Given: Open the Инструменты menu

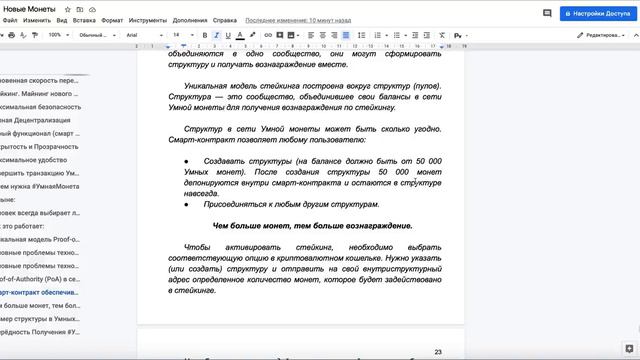Looking at the screenshot, I should click(x=147, y=20).
